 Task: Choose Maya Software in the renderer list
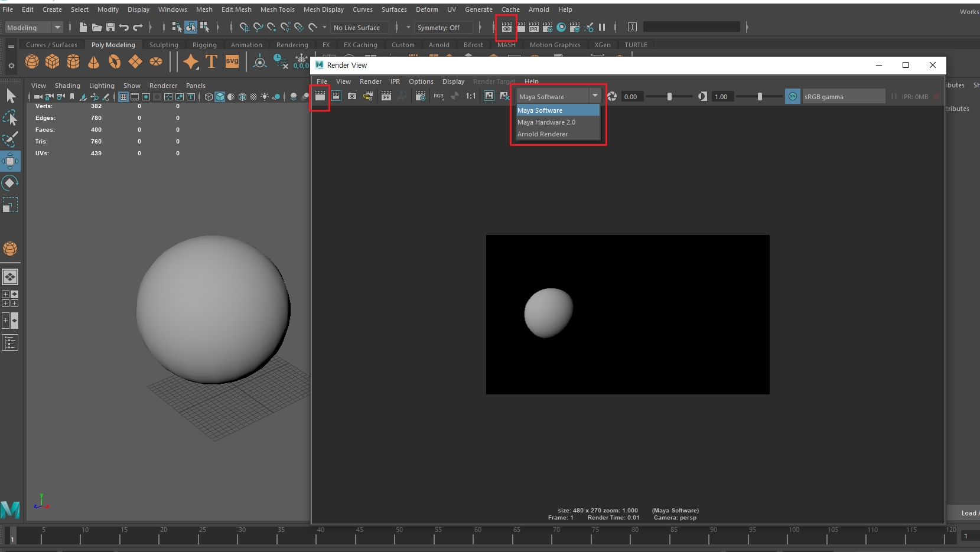558,110
